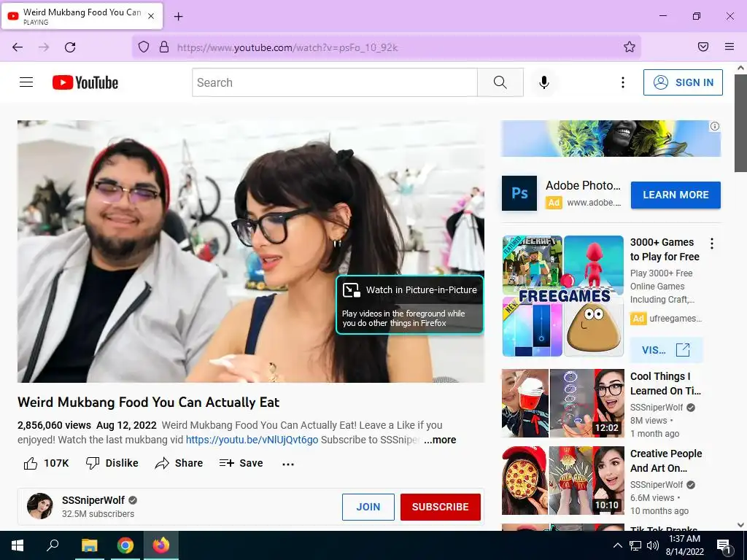Focus the YouTube Search field

coord(335,82)
